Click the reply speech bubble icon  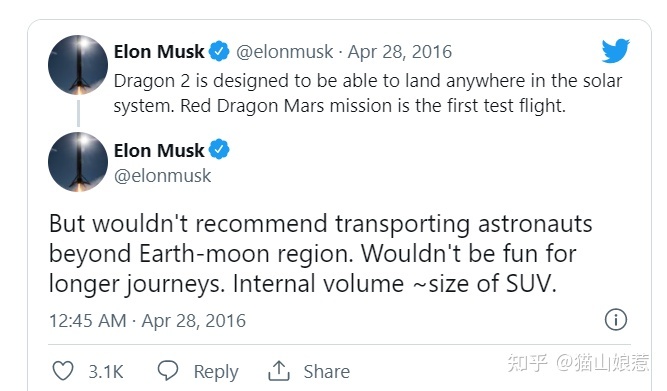pyautogui.click(x=168, y=371)
